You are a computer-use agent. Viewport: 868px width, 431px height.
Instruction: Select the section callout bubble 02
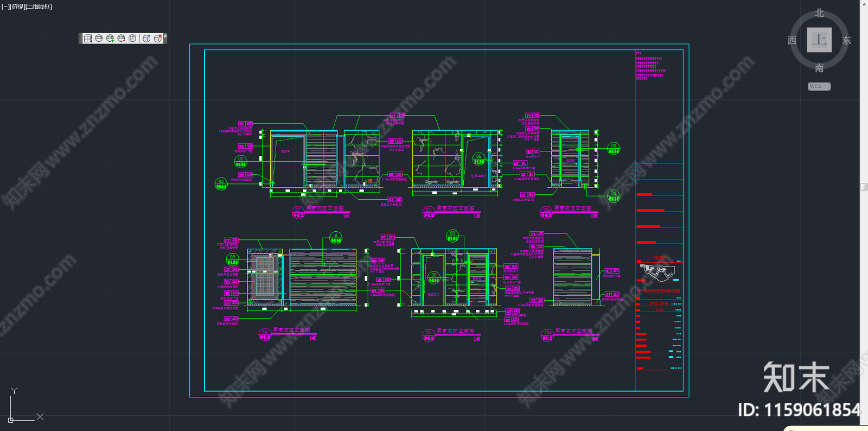pos(221,184)
